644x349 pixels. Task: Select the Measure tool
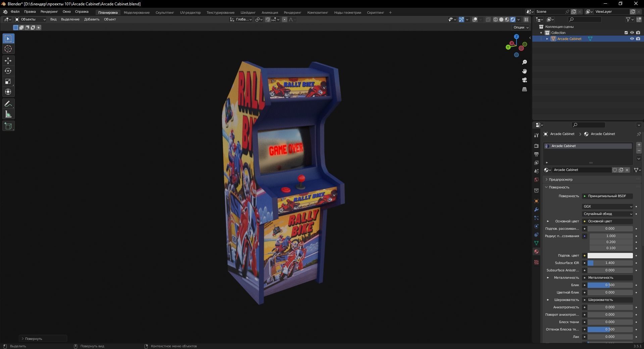click(8, 115)
